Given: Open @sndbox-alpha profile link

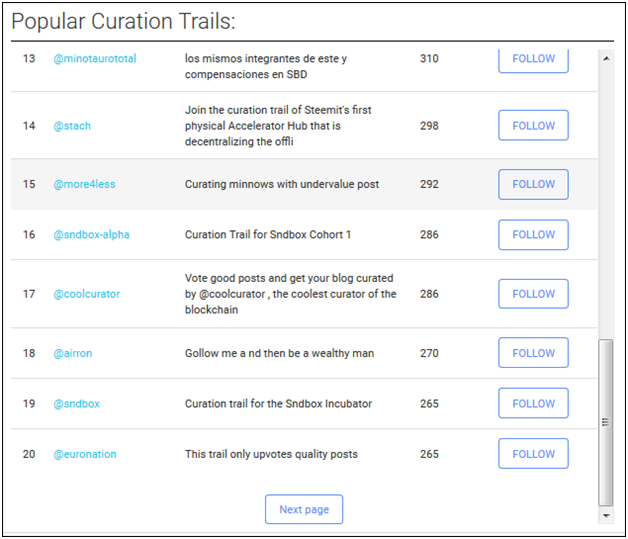Looking at the screenshot, I should [x=91, y=235].
